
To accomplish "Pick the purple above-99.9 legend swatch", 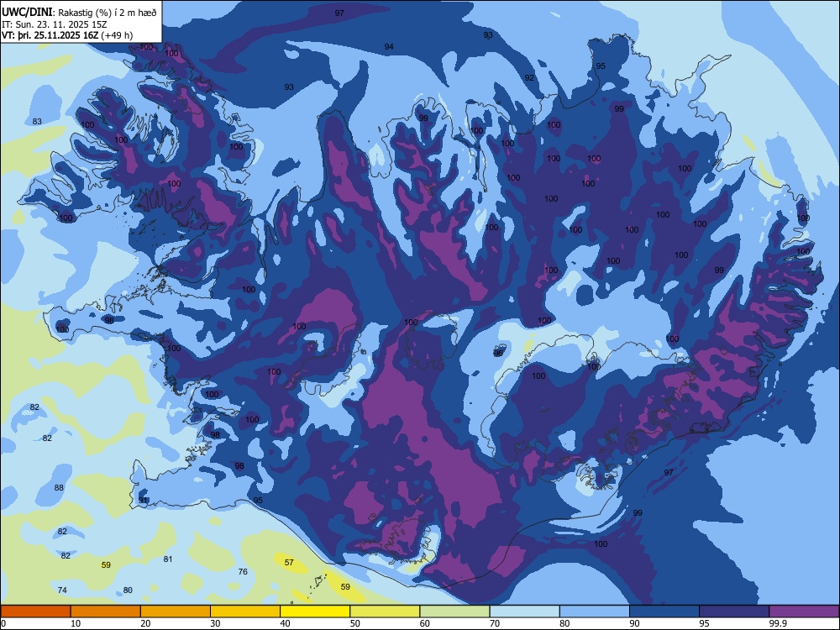I will pos(804,612).
